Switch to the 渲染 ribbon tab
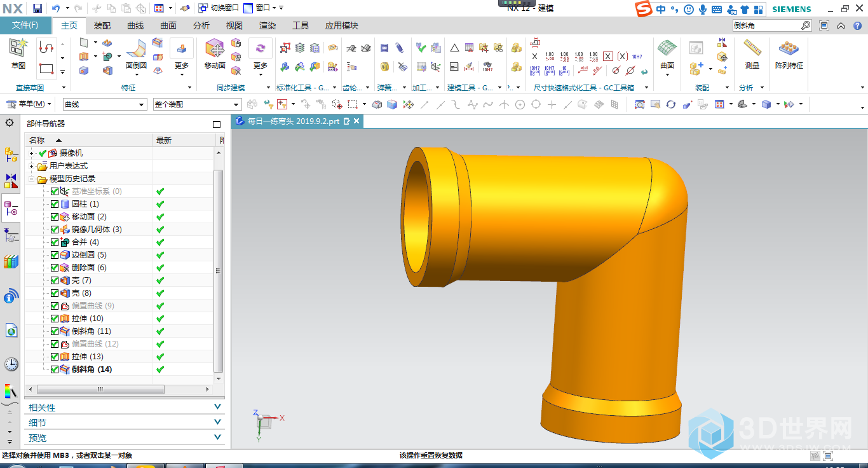Image resolution: width=868 pixels, height=468 pixels. pos(268,25)
